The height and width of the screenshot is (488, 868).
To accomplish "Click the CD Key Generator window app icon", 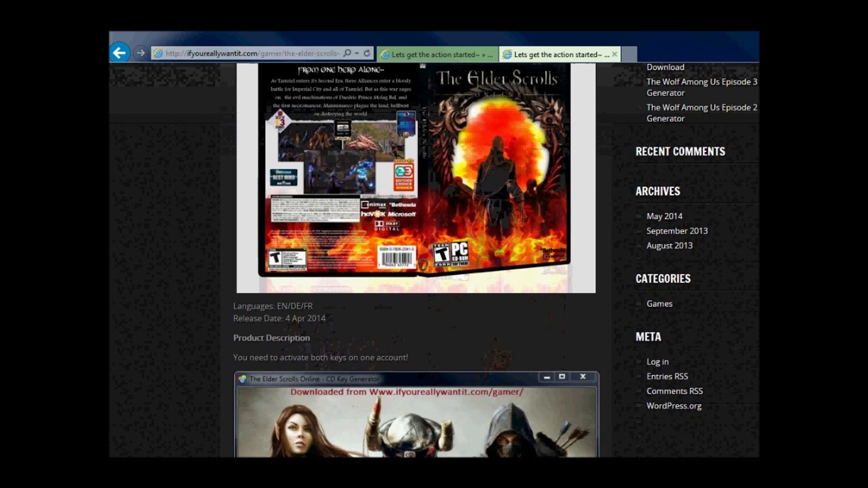I will click(242, 379).
